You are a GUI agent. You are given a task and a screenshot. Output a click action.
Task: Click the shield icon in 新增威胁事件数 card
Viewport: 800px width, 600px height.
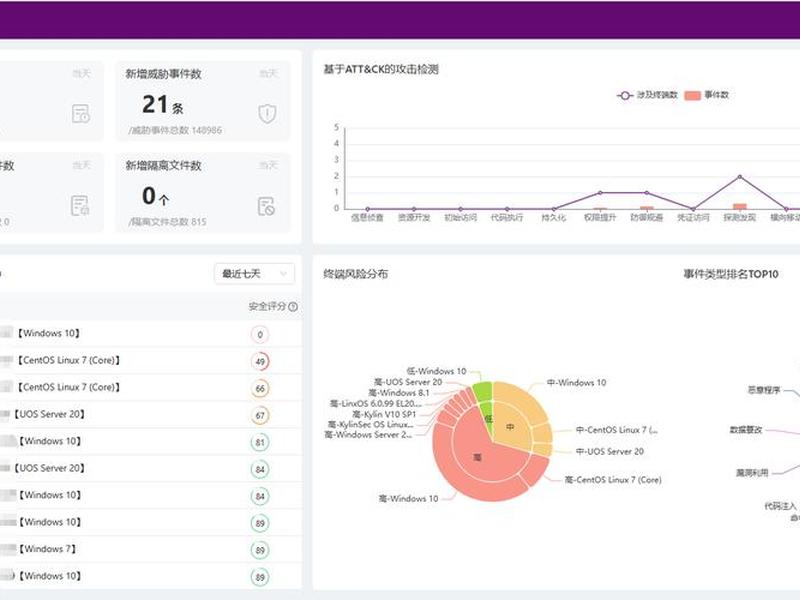[x=267, y=113]
